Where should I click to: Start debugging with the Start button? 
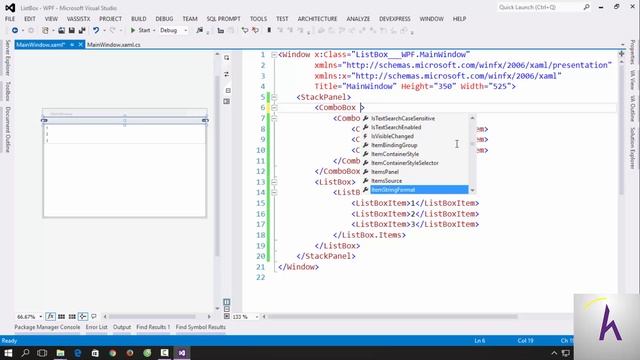[x=140, y=30]
